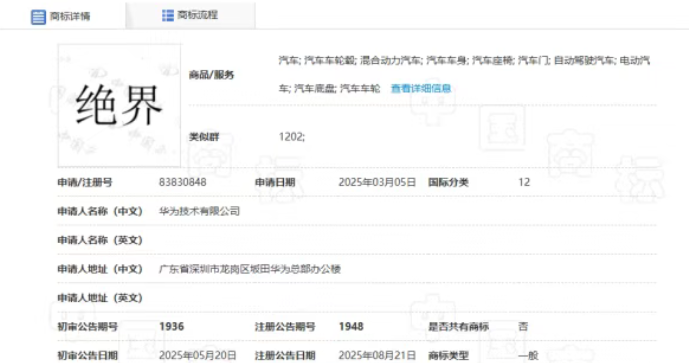Click the 申请人名称（中文） label
Screen dimensions: 689x363
pyautogui.click(x=100, y=211)
